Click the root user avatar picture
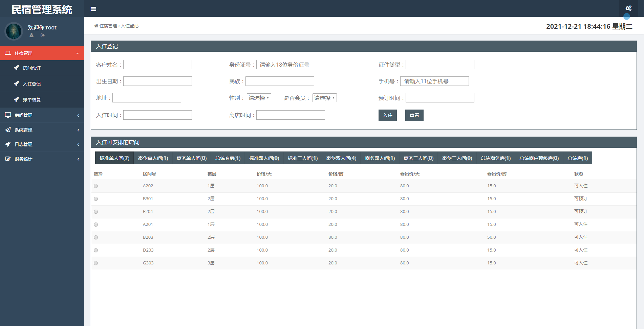The width and height of the screenshot is (644, 329). [14, 31]
